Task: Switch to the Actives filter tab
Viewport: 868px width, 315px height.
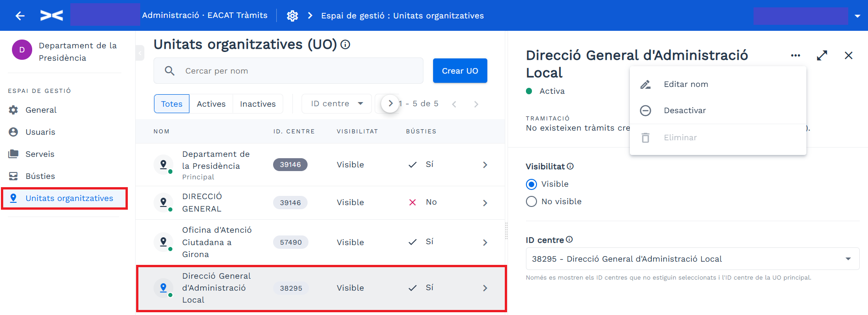Action: point(211,104)
